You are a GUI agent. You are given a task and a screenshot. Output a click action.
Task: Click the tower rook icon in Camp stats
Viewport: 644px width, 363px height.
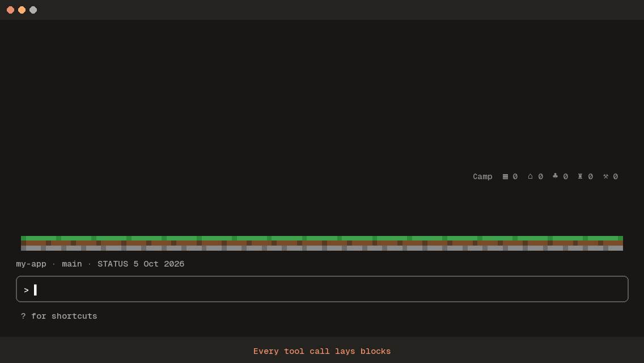581,176
